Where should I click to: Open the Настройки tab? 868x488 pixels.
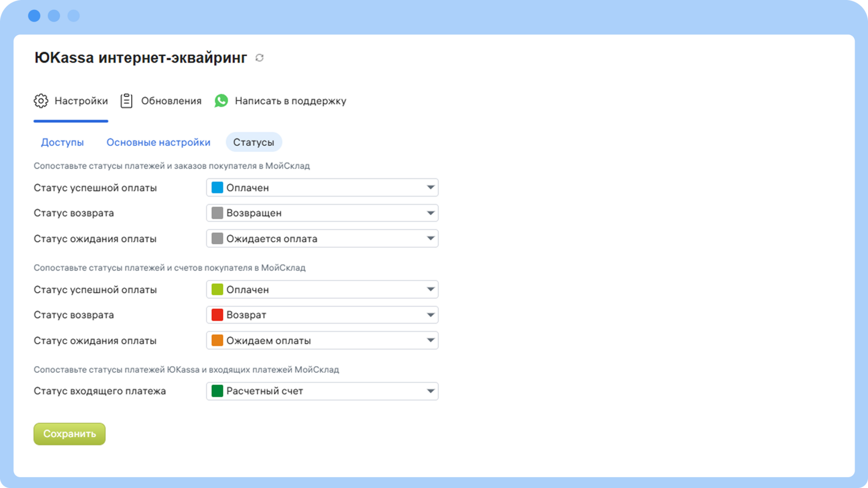click(x=71, y=101)
